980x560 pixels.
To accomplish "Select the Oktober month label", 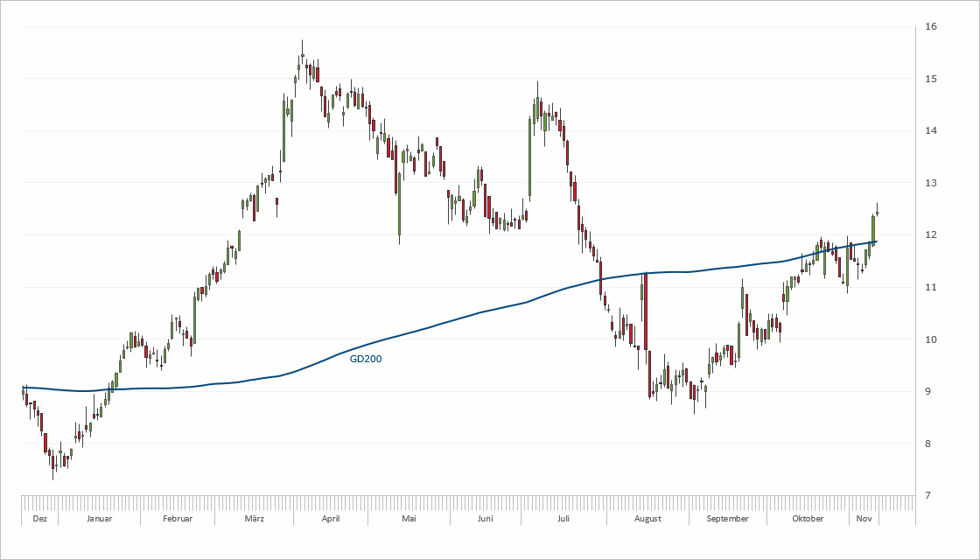I will [x=808, y=519].
